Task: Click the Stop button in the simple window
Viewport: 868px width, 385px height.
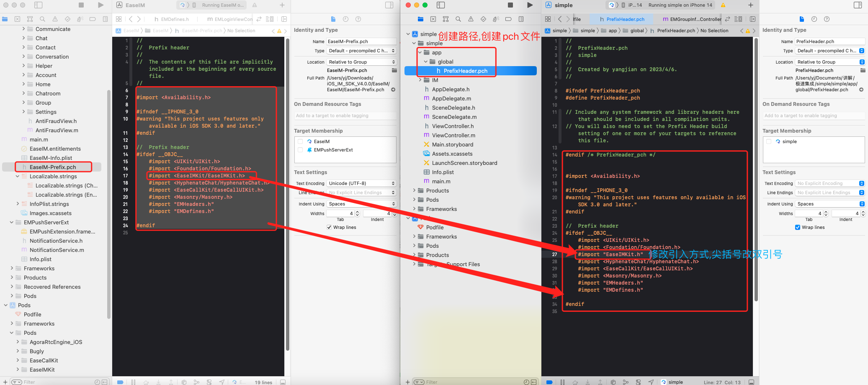Action: 510,5
